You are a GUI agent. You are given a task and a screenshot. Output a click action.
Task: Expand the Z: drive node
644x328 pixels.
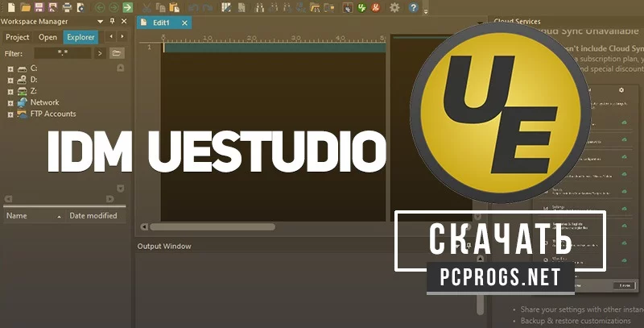[10, 92]
